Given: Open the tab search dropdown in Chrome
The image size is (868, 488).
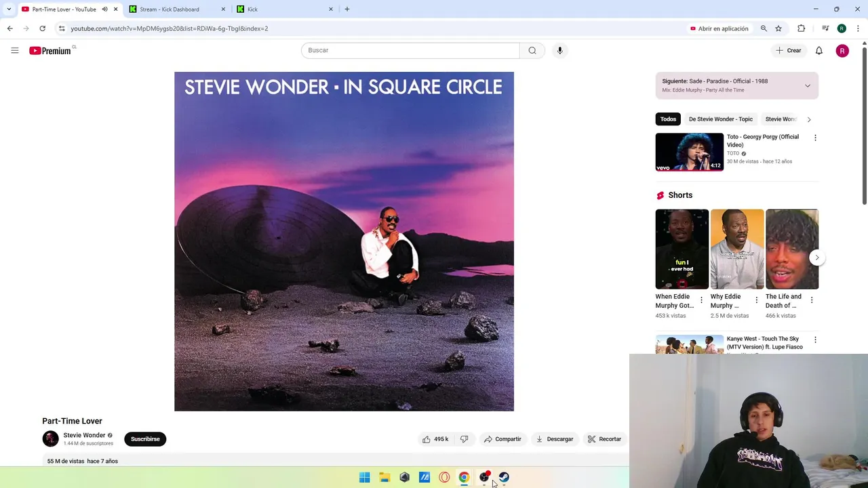Looking at the screenshot, I should point(9,9).
